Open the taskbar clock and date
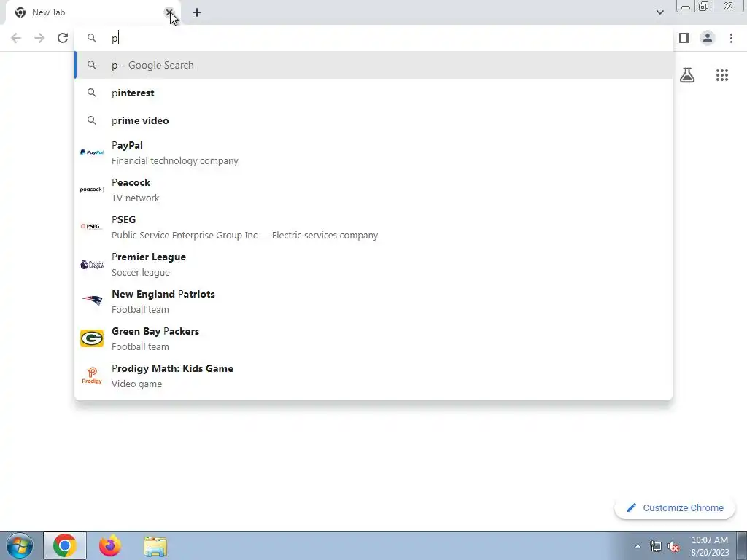Screen dimensions: 747x560 (x=710, y=546)
